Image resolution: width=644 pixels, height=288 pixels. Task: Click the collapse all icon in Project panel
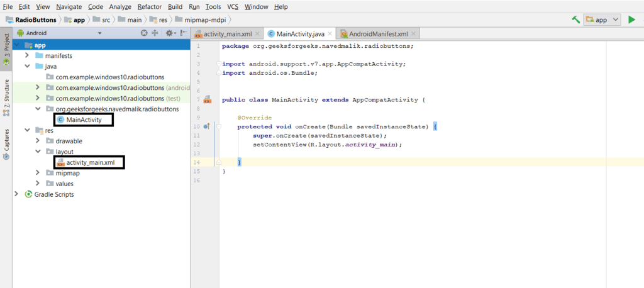coord(155,33)
